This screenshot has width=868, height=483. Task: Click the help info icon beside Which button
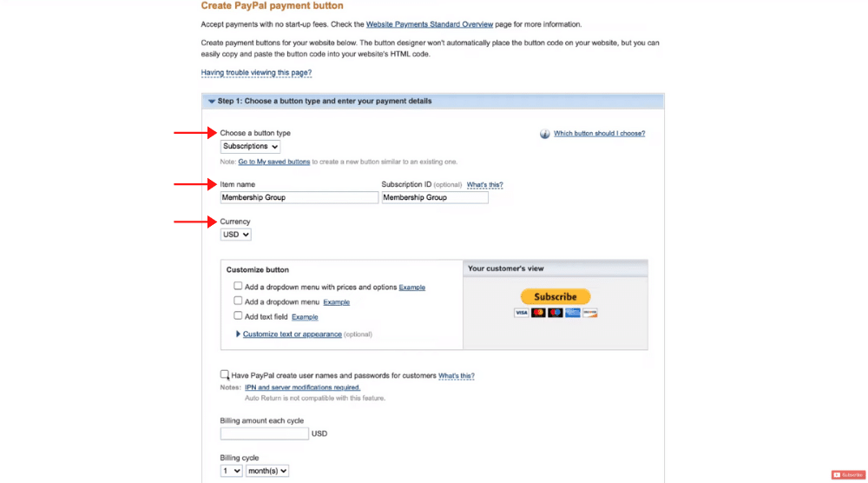545,134
